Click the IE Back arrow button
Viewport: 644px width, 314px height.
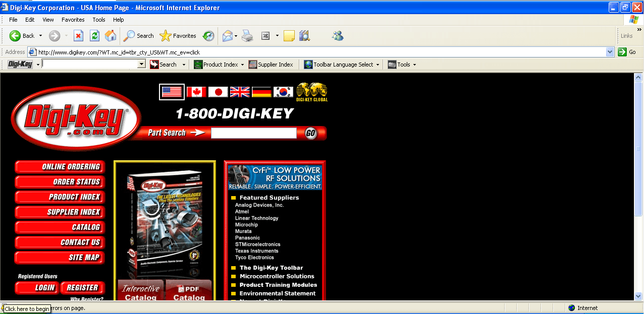[x=22, y=36]
